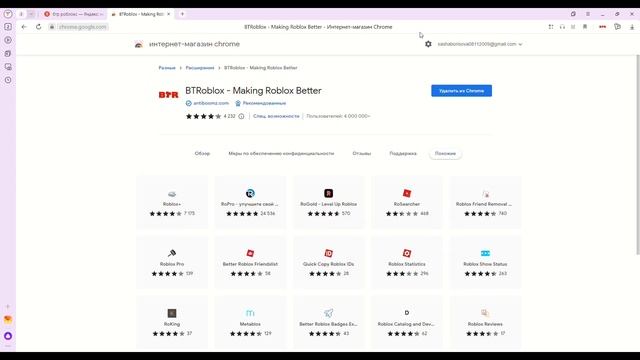This screenshot has height=360, width=640.
Task: Click the stacked windows icon in title bar
Action: (x=573, y=14)
